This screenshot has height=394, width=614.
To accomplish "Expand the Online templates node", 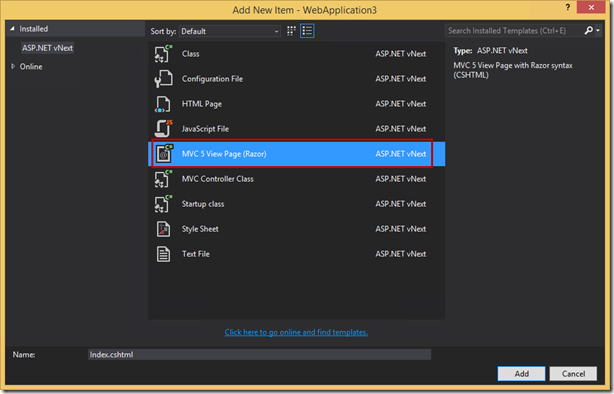I will [x=13, y=66].
